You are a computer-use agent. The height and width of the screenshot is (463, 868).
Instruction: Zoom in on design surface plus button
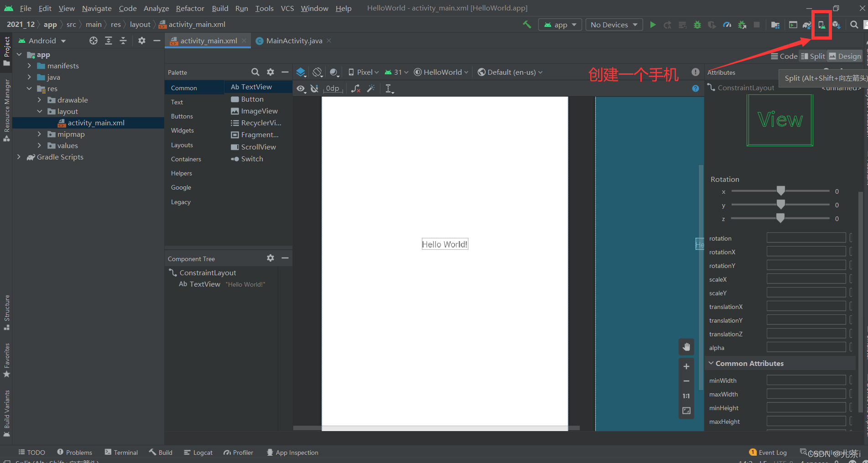pyautogui.click(x=686, y=366)
